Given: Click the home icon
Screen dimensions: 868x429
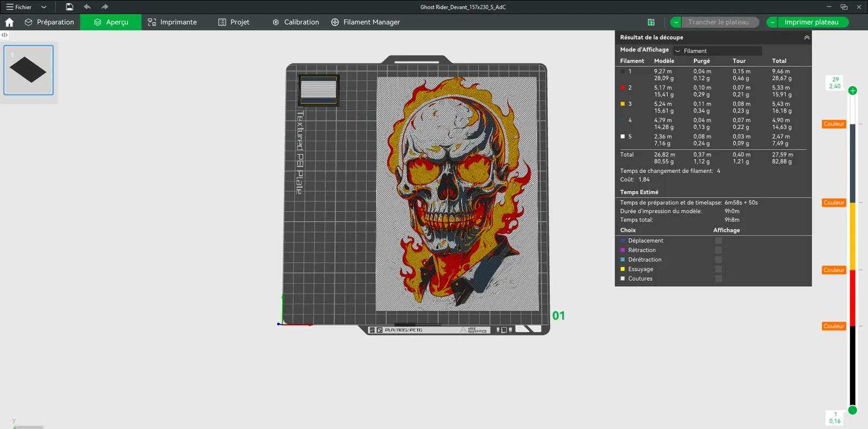Looking at the screenshot, I should [9, 22].
